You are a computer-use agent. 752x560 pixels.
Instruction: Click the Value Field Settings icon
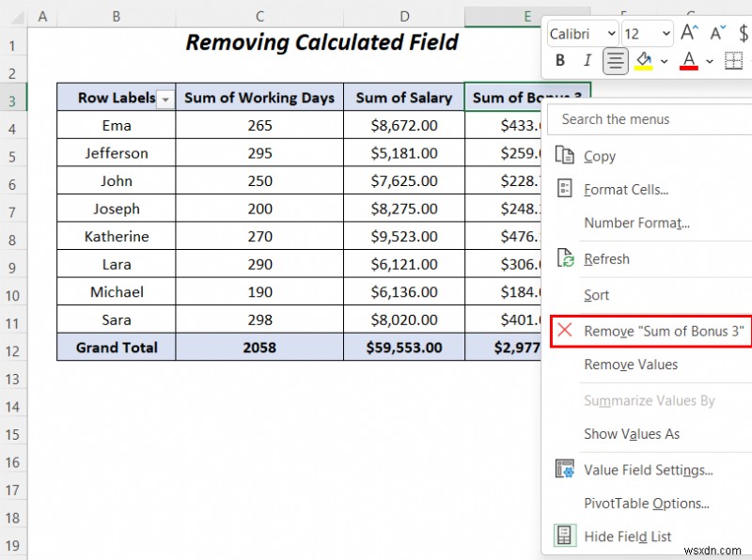(x=565, y=469)
